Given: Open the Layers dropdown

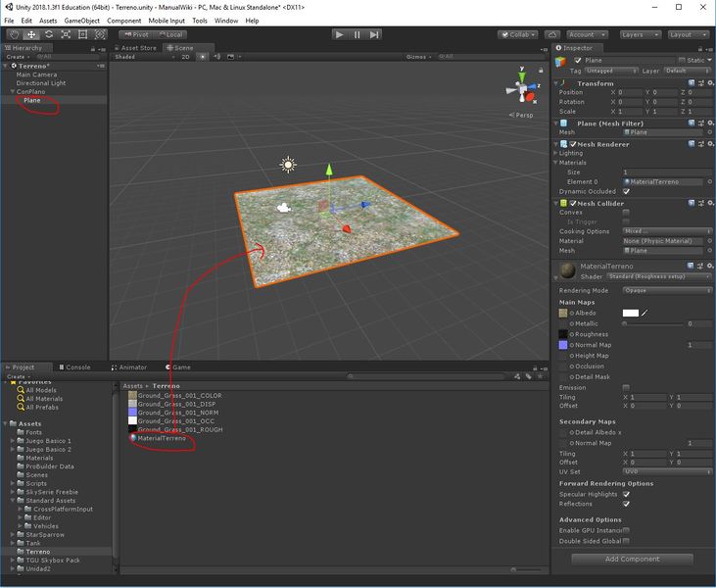Looking at the screenshot, I should tap(641, 34).
